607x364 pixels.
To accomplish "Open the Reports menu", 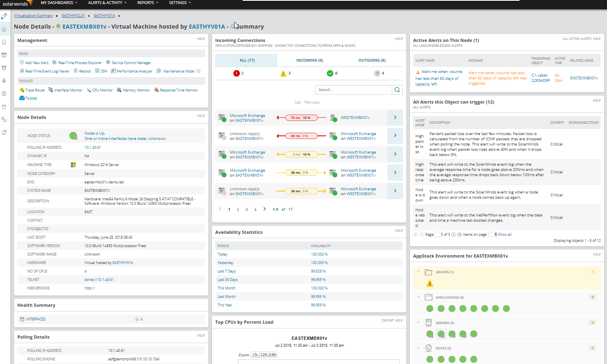I will pos(148,3).
